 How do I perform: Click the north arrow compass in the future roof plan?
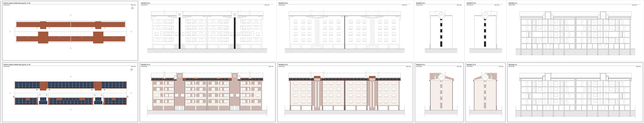132,70
